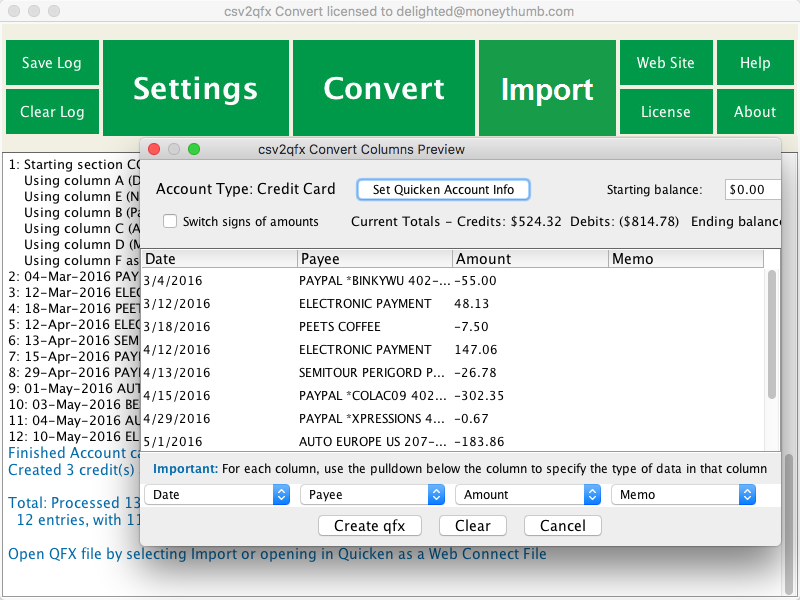The height and width of the screenshot is (600, 800).
Task: Click the Import button
Action: (547, 89)
